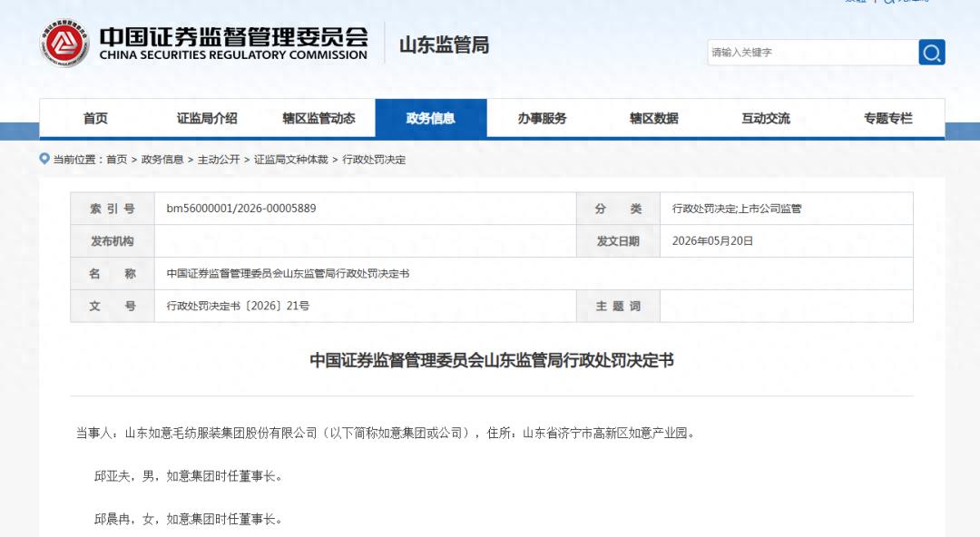Click the 主题词 label cell
Screen dimensions: 980x537
tap(618, 306)
